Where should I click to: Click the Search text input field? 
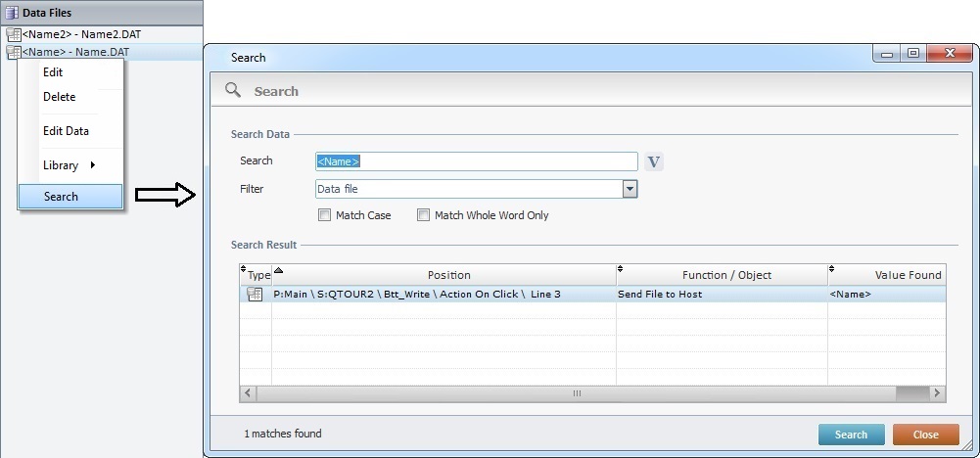476,161
